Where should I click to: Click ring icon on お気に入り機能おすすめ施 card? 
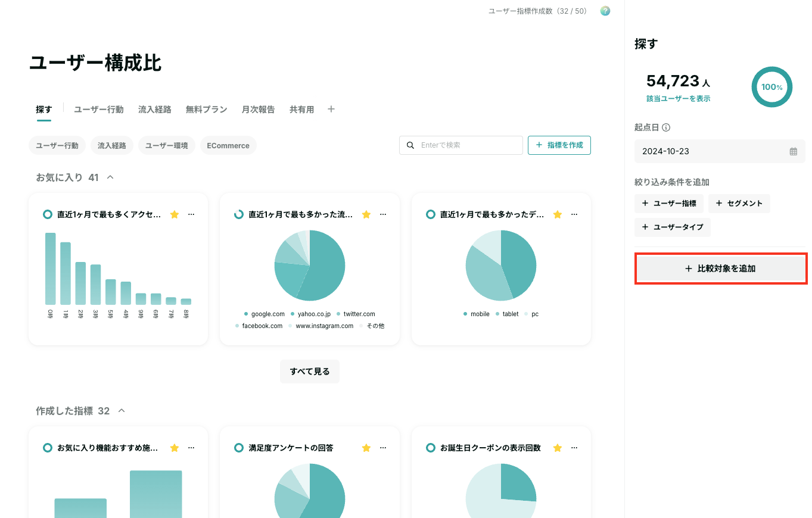tap(48, 448)
